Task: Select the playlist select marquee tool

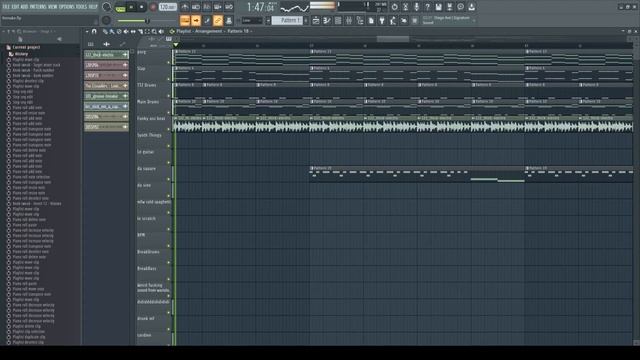Action: coord(147,31)
